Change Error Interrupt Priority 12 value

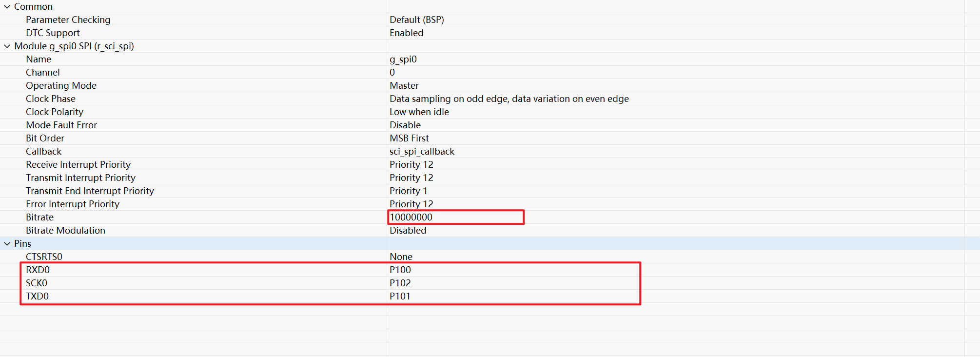point(412,204)
